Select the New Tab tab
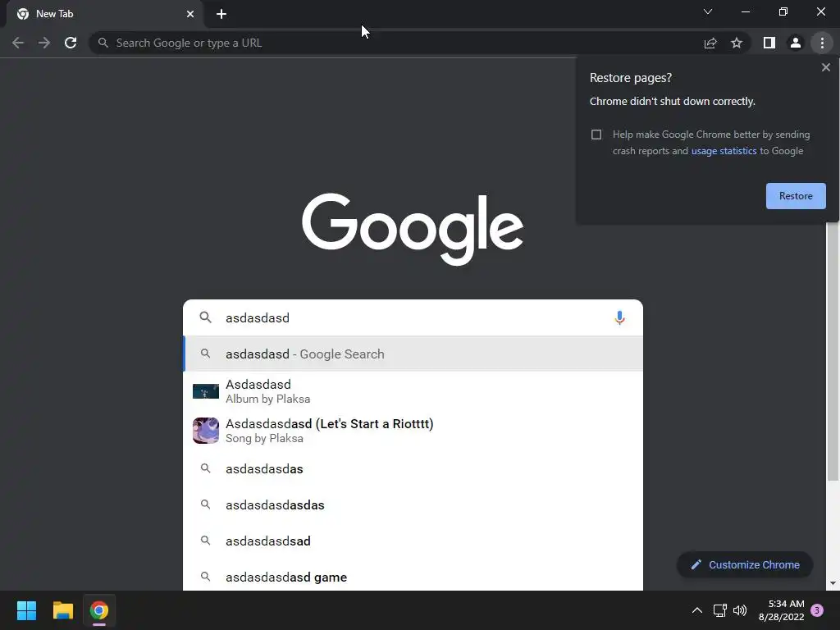Screen dimensions: 840x630 (x=105, y=14)
